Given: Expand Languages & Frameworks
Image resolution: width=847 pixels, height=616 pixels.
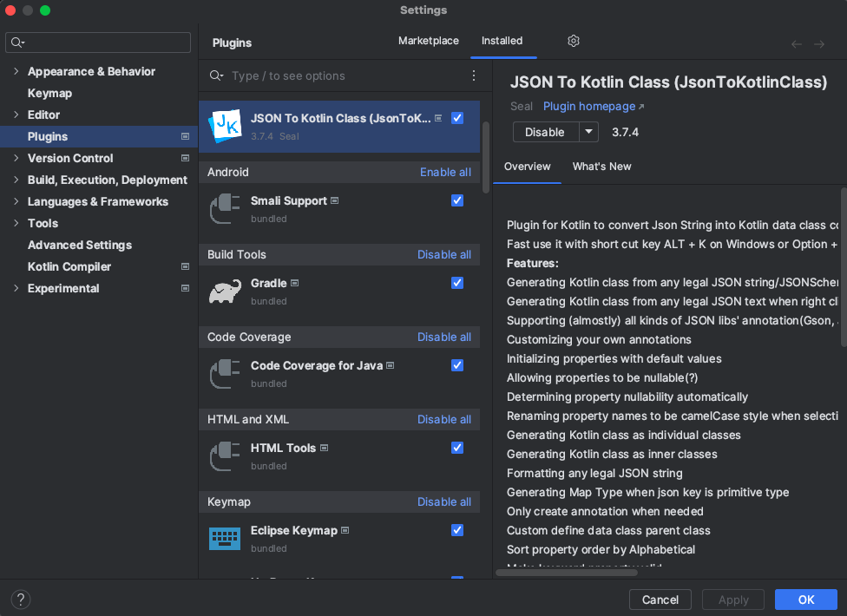Looking at the screenshot, I should (16, 201).
